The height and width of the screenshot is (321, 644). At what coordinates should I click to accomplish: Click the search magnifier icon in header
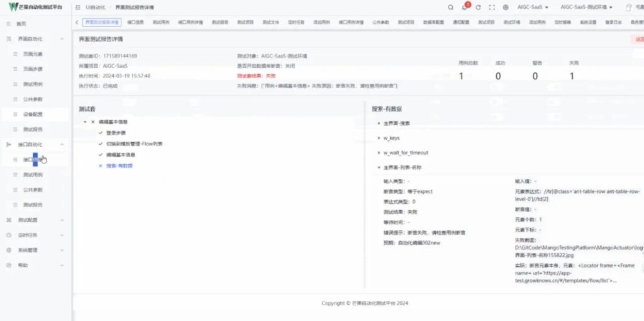coord(450,8)
